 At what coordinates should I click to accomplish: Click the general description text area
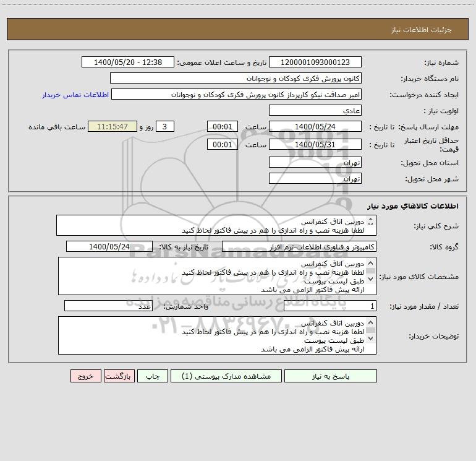[x=216, y=225]
